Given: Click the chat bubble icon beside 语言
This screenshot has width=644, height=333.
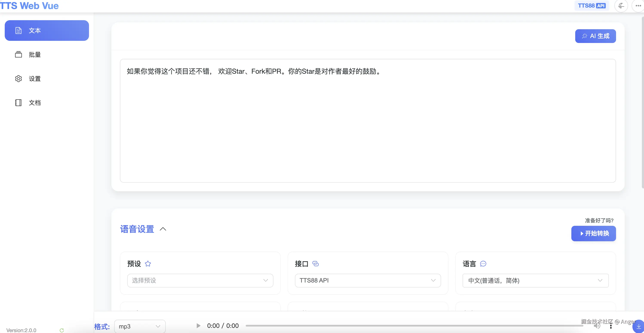Looking at the screenshot, I should (x=483, y=264).
